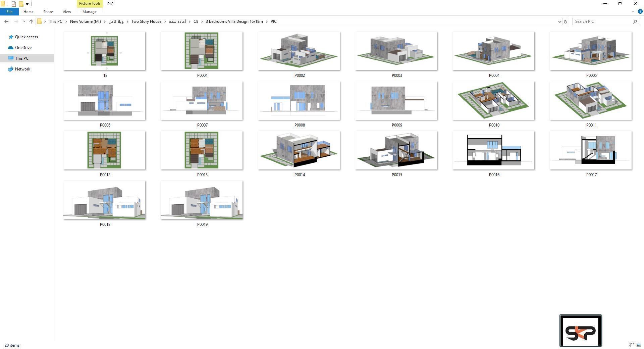Click the search magnifier icon

(x=635, y=21)
